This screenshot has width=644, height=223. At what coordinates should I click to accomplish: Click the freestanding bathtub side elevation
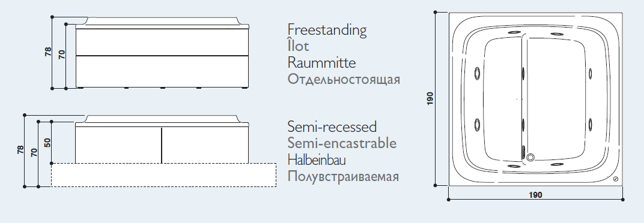tap(162, 53)
